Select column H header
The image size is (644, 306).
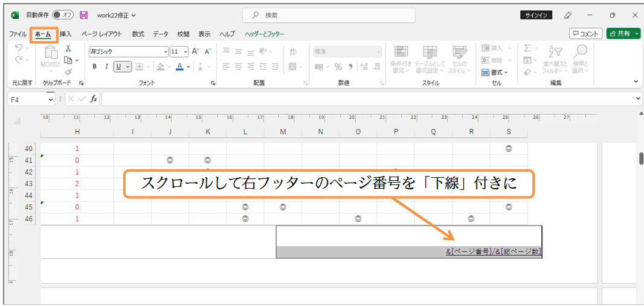click(x=77, y=132)
